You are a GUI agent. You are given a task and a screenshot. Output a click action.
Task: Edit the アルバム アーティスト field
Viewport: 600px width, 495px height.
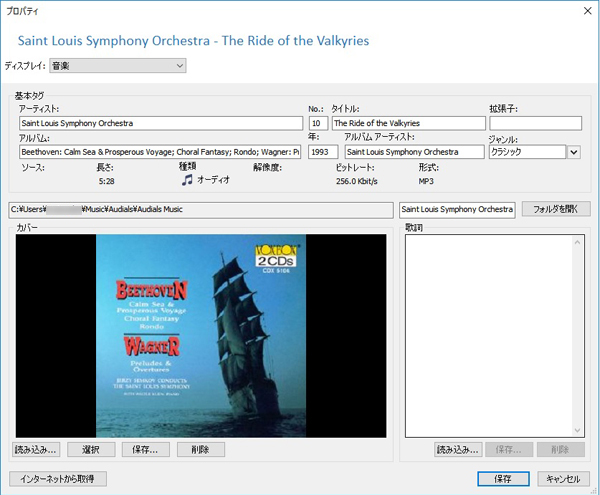414,152
